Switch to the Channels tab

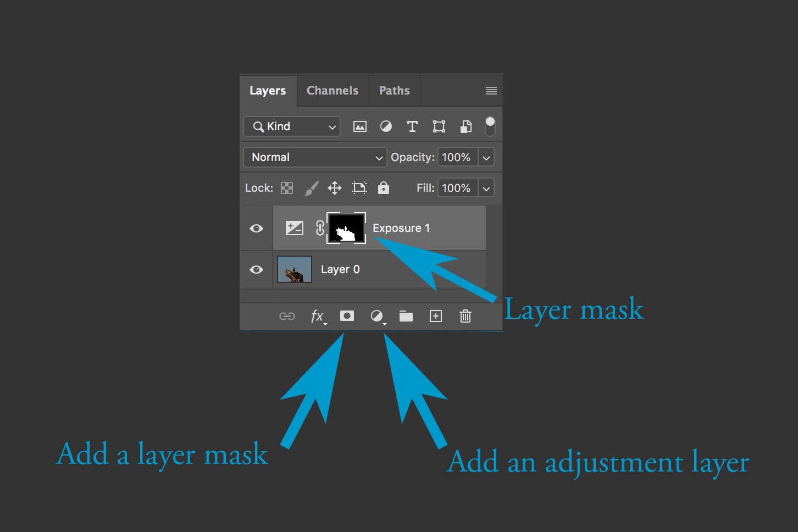[332, 91]
